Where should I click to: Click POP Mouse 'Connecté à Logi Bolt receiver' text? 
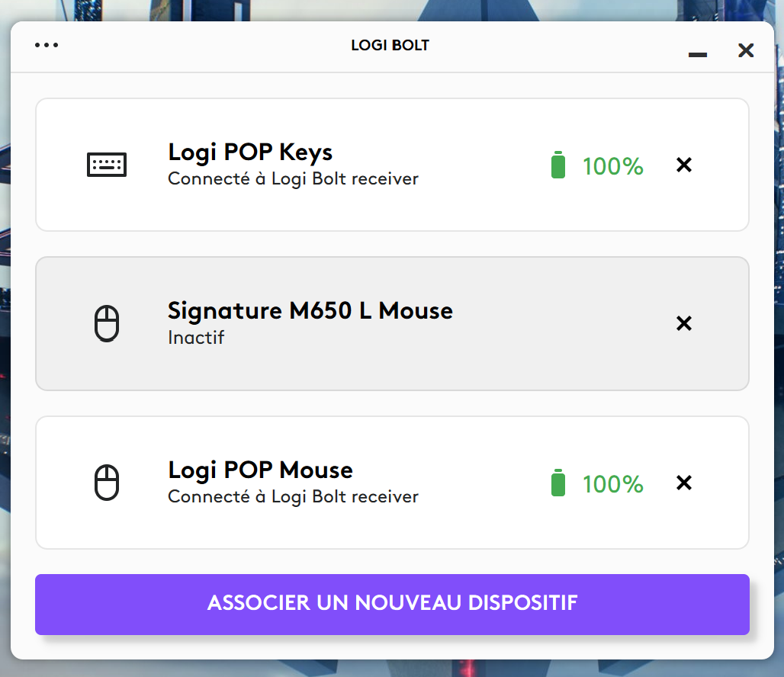(x=293, y=497)
